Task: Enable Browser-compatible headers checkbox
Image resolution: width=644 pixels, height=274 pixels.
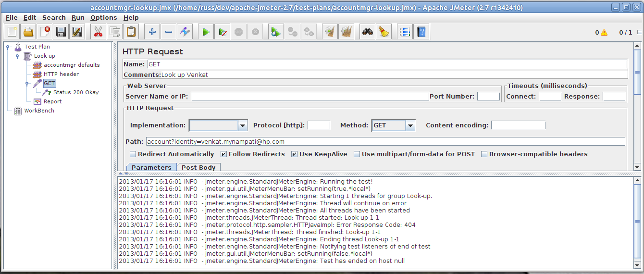Action: click(x=484, y=154)
